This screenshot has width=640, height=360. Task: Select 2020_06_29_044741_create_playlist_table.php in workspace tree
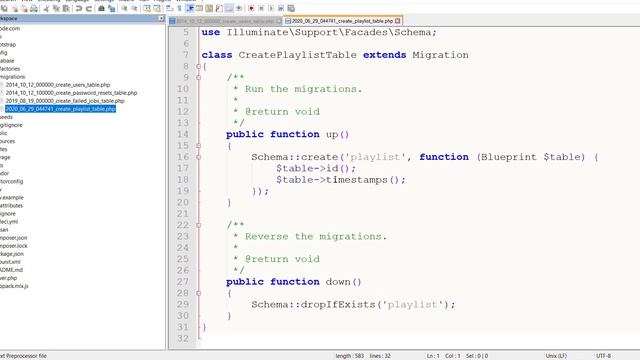tap(60, 109)
